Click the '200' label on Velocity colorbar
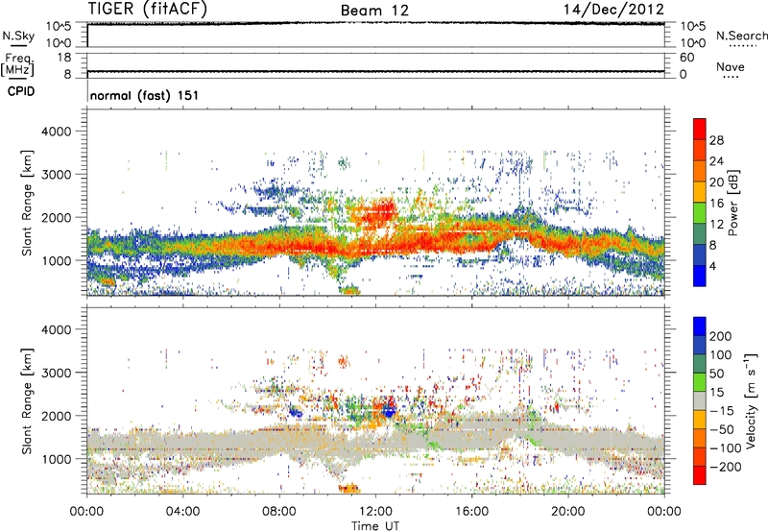 [x=721, y=336]
